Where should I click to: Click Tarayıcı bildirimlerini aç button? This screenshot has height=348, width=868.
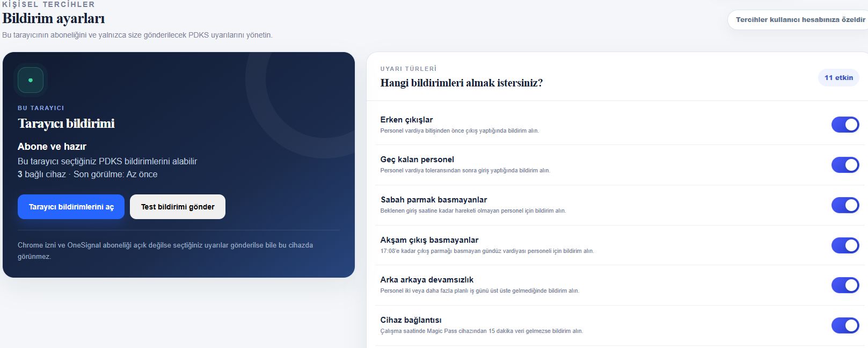71,207
